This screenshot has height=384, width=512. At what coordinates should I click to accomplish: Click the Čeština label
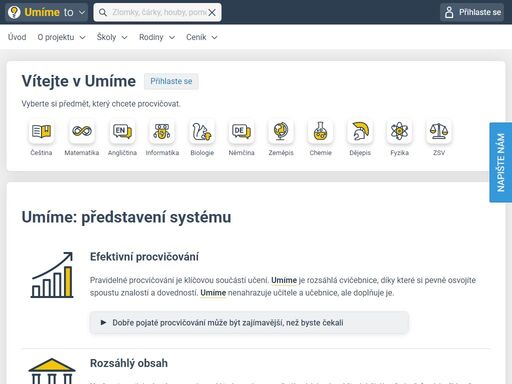click(x=41, y=153)
